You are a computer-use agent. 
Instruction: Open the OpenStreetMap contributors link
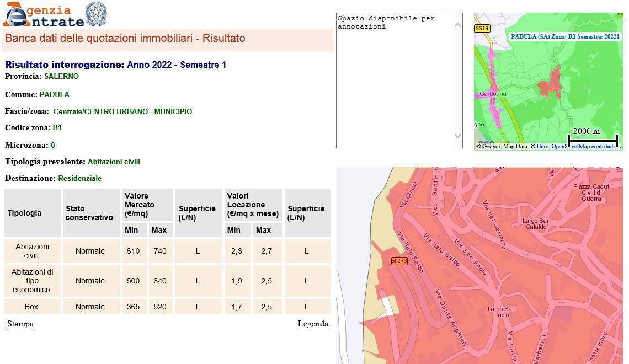585,147
